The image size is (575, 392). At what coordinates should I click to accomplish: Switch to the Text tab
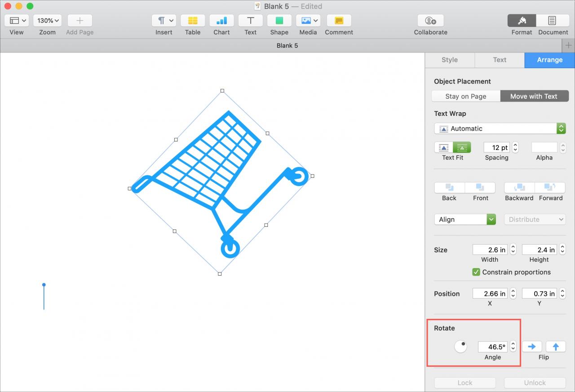(500, 60)
